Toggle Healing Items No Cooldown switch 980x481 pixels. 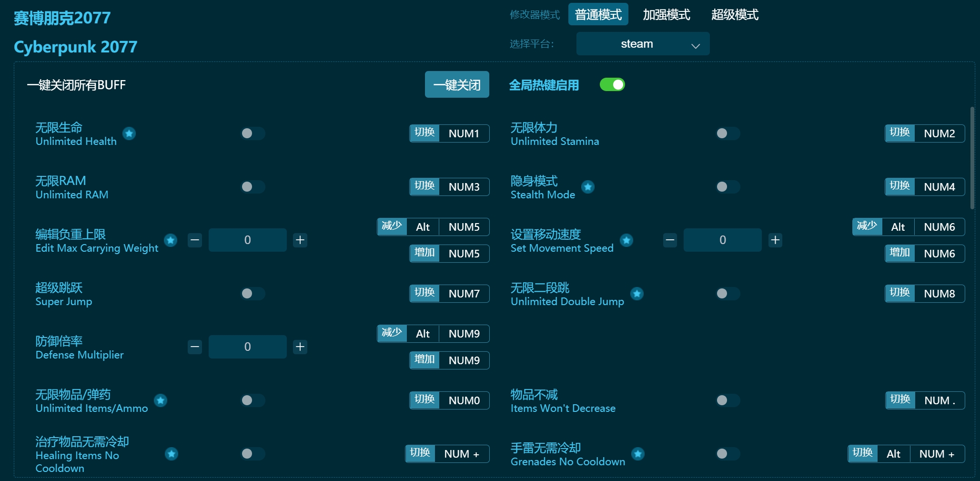253,454
